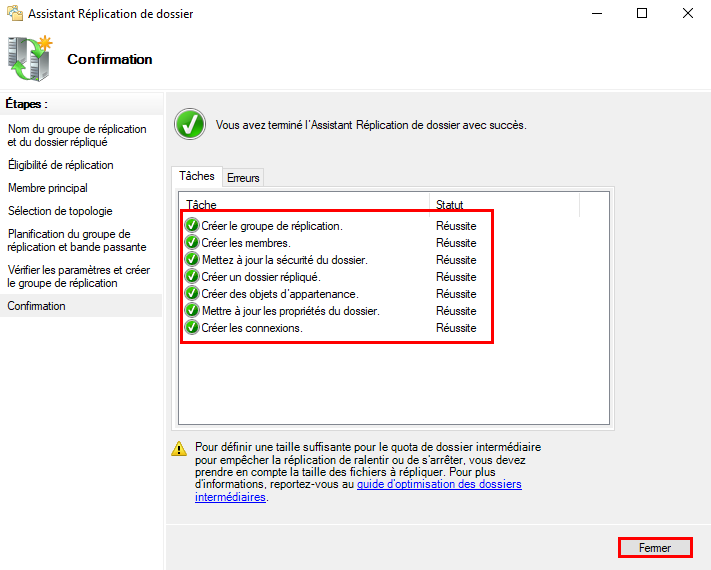Click the check icon for Créer des objets d'appartenance
The height and width of the screenshot is (570, 711).
point(192,294)
